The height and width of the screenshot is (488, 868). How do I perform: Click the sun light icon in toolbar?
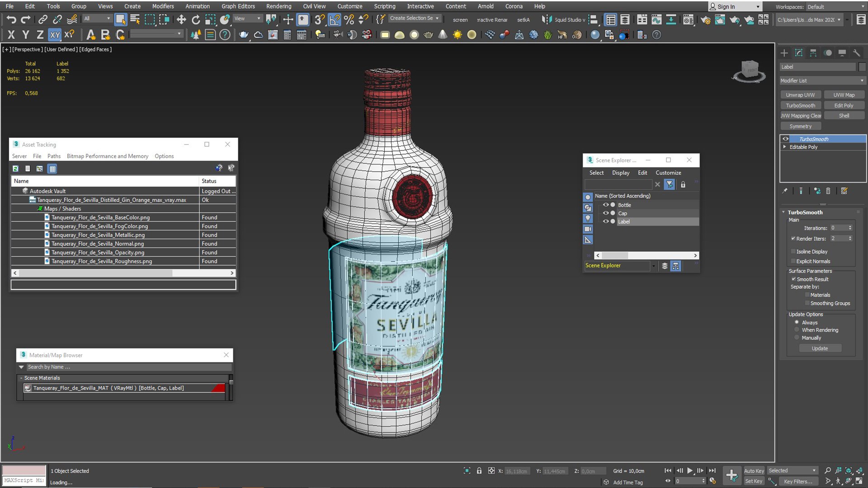458,35
